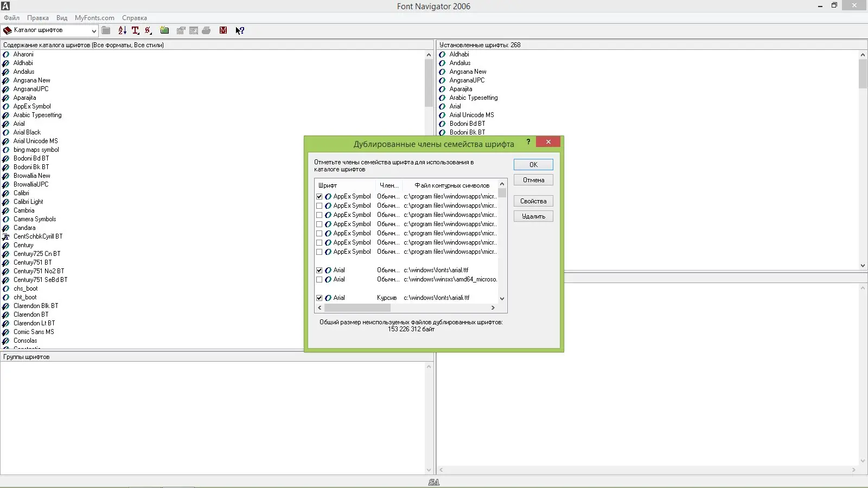Click the arrow-and-question-mark context help icon
This screenshot has height=488, width=868.
(240, 30)
